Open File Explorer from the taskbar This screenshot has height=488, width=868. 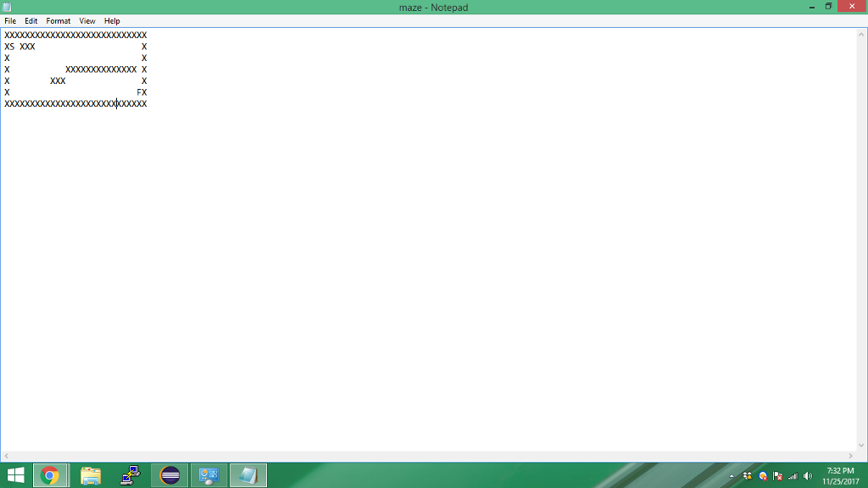pyautogui.click(x=90, y=474)
